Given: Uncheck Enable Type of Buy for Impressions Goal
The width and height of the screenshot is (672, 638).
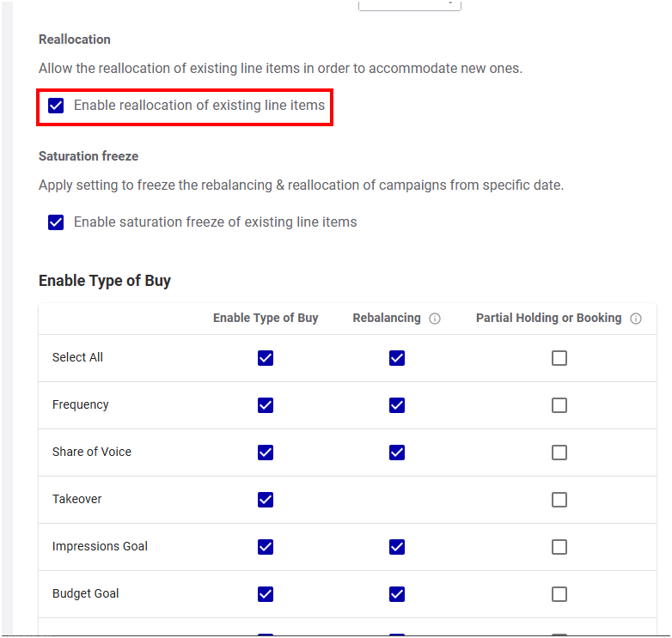Looking at the screenshot, I should [266, 547].
